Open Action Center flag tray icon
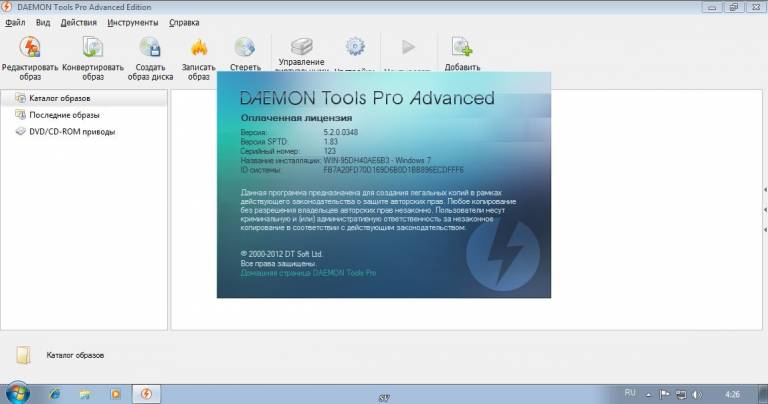The image size is (768, 404). coord(664,394)
